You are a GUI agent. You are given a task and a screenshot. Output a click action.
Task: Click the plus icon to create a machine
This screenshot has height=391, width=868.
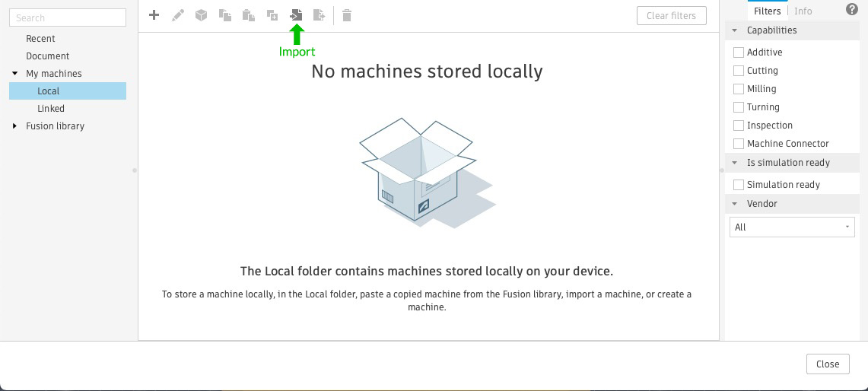point(154,15)
